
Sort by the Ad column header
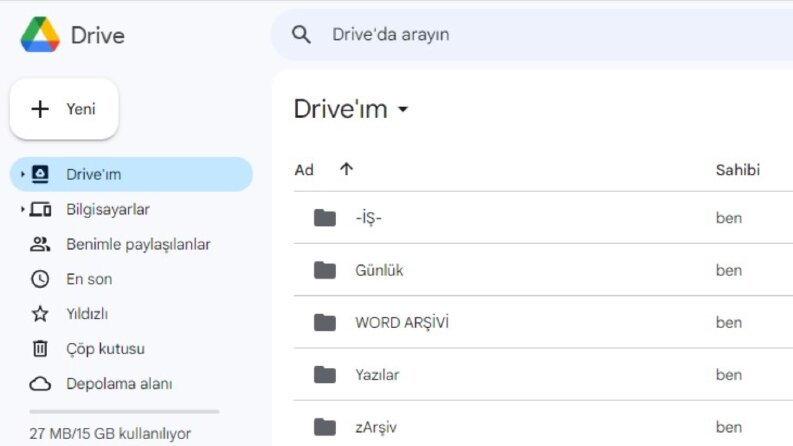(304, 170)
